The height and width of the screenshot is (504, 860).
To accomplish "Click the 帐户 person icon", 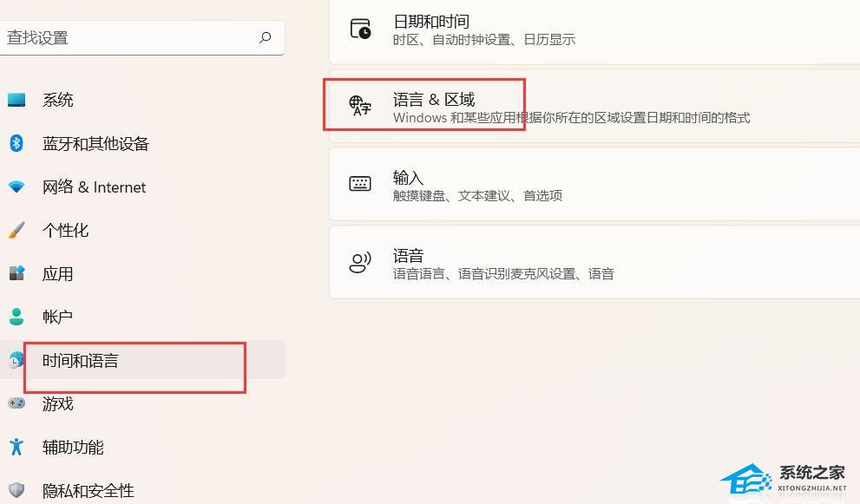I will pyautogui.click(x=16, y=317).
